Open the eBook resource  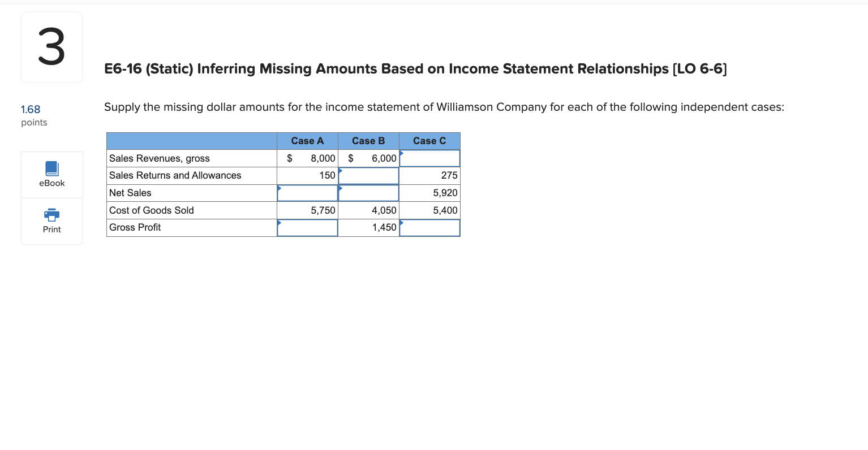tap(51, 174)
